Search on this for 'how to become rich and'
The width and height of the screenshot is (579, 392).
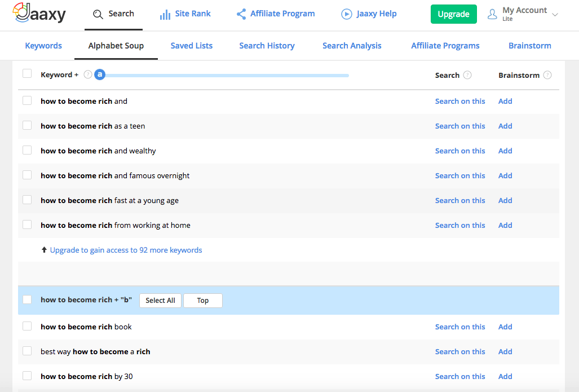pos(460,101)
